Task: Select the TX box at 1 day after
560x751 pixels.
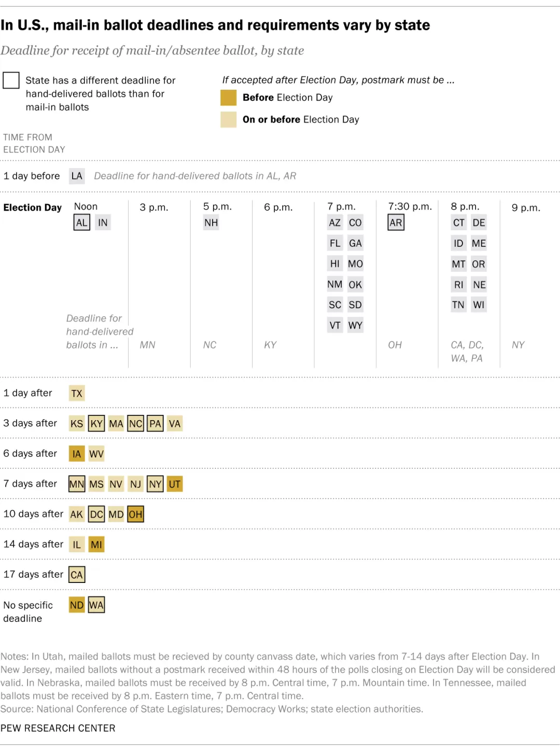Action: pos(77,394)
